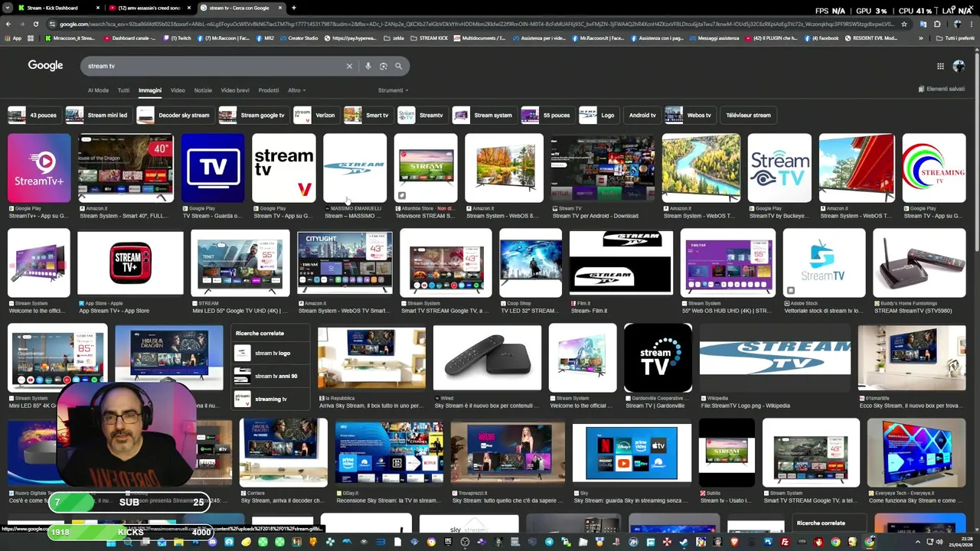980x551 pixels.
Task: Switch to the Notizie tab
Action: coord(203,90)
